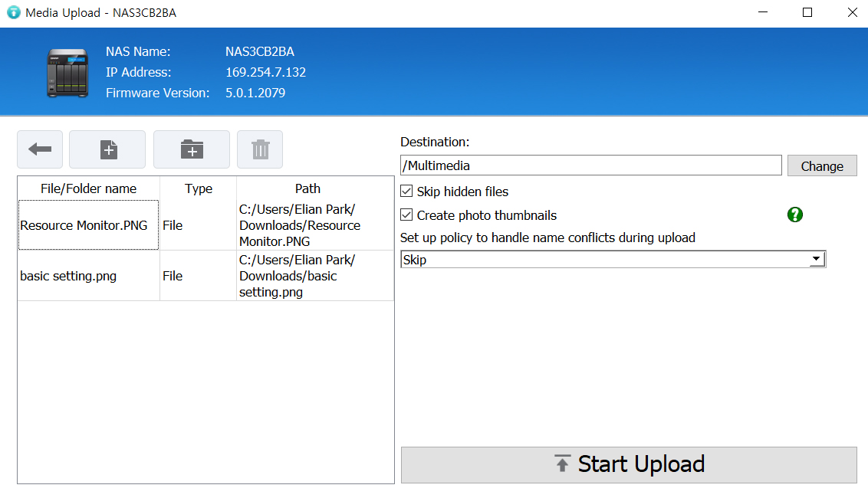The height and width of the screenshot is (498, 868).
Task: Click the add folder icon
Action: [x=192, y=149]
